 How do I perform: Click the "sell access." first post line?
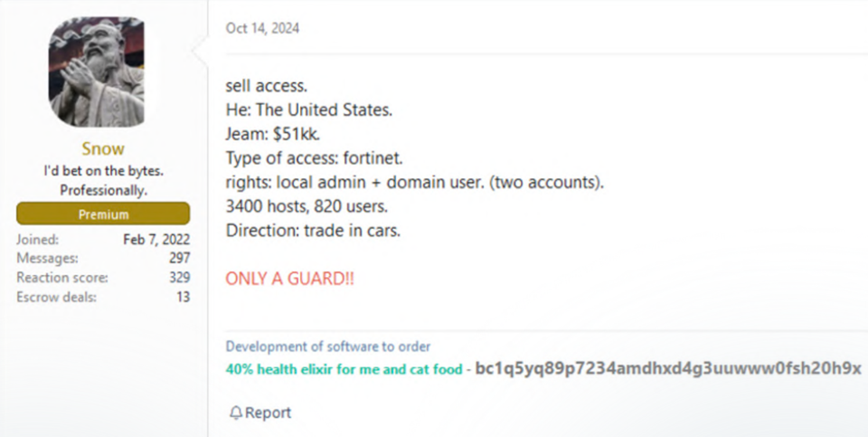coord(267,87)
